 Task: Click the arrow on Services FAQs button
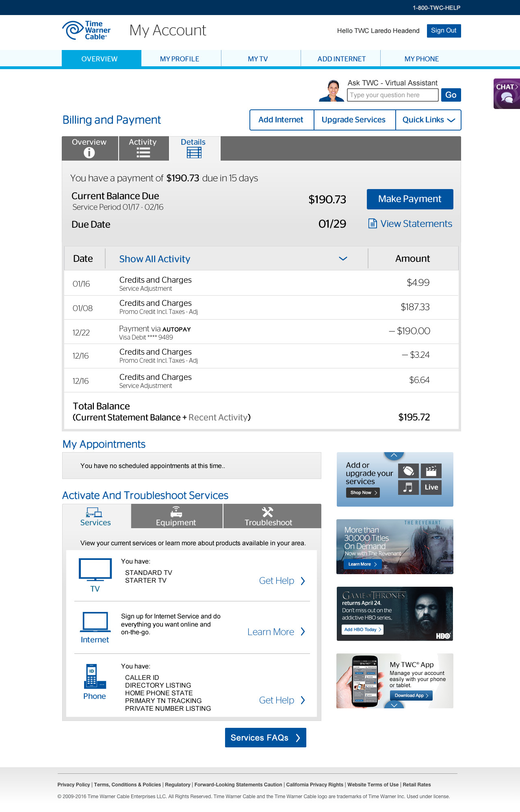[298, 738]
